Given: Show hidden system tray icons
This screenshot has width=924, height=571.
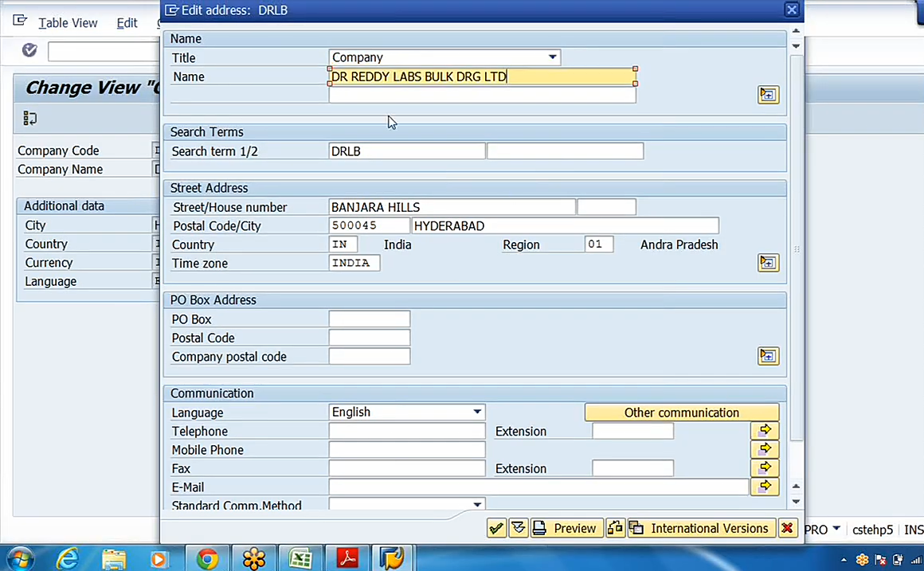Looking at the screenshot, I should coord(844,560).
